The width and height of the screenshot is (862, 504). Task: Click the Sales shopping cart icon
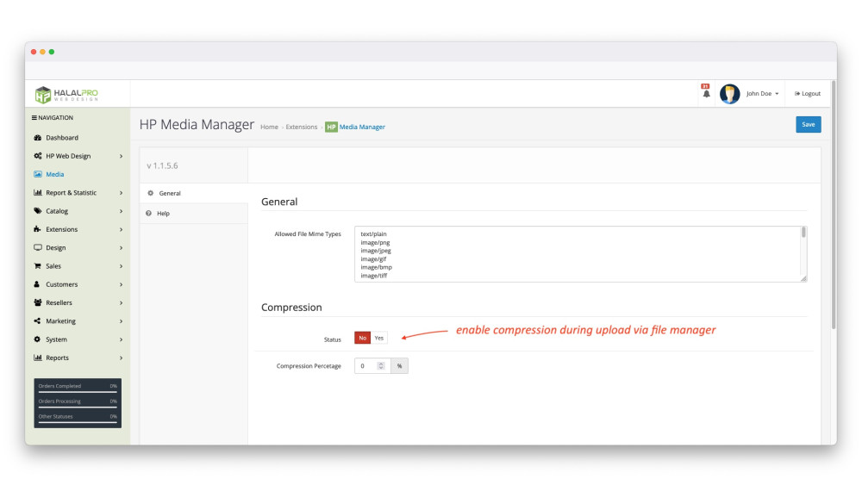point(38,266)
